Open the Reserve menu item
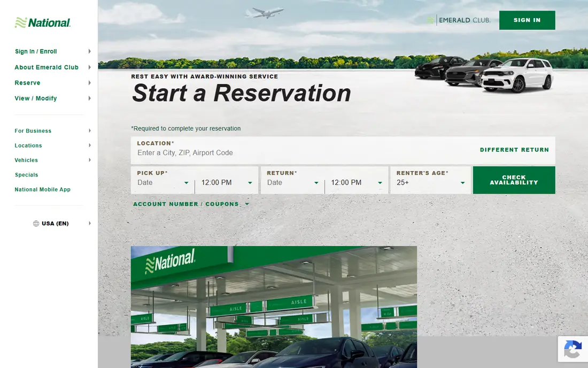This screenshot has height=368, width=588. [27, 83]
